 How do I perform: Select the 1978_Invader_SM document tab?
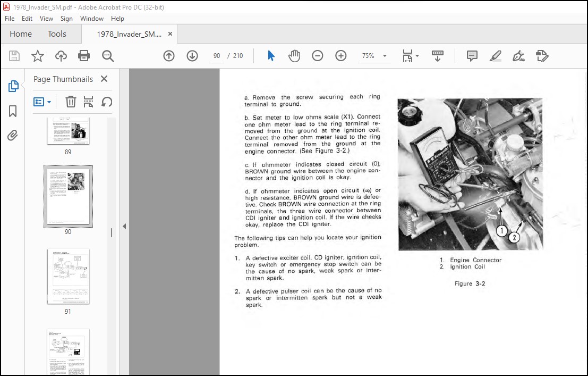coord(129,34)
